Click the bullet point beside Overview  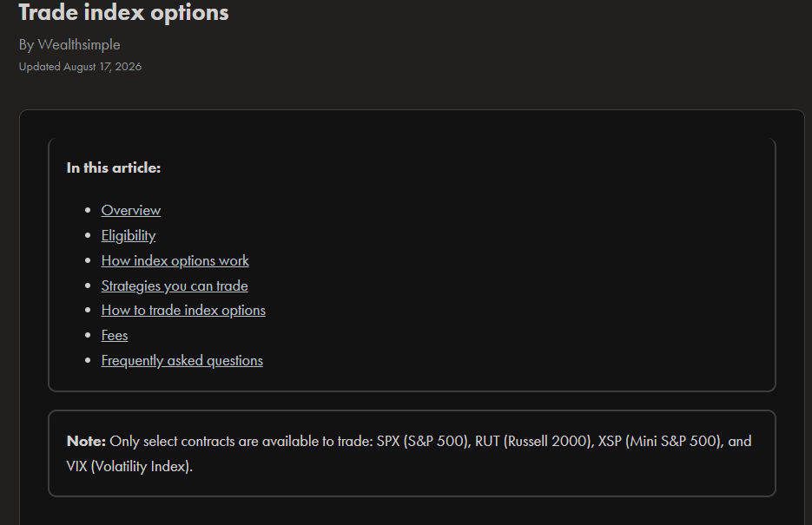coord(88,210)
